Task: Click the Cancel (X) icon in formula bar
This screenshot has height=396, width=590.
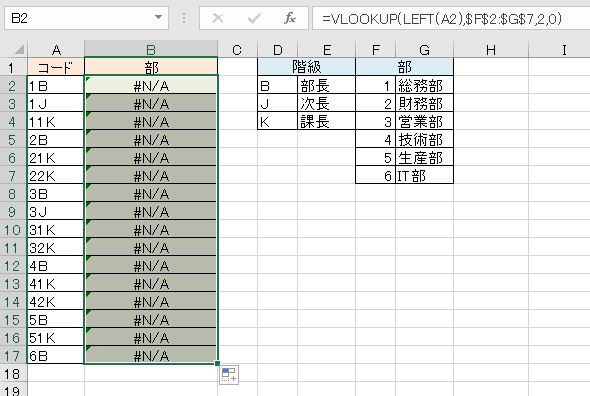Action: (218, 18)
